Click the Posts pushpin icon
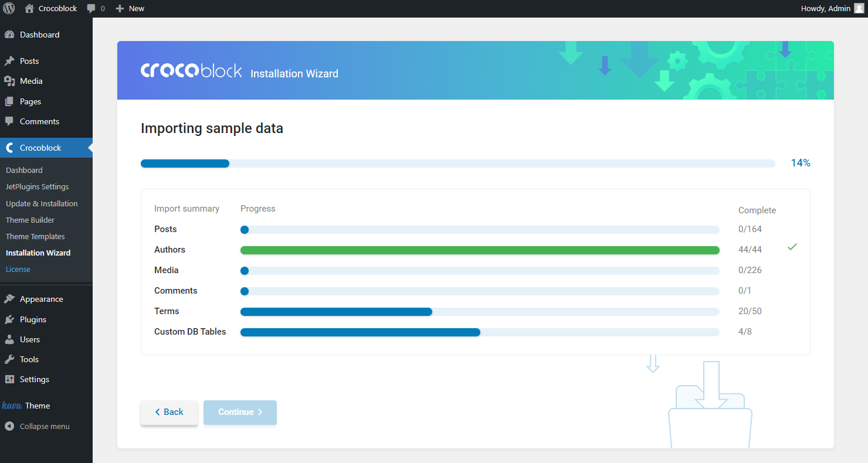Image resolution: width=868 pixels, height=463 pixels. pos(9,61)
